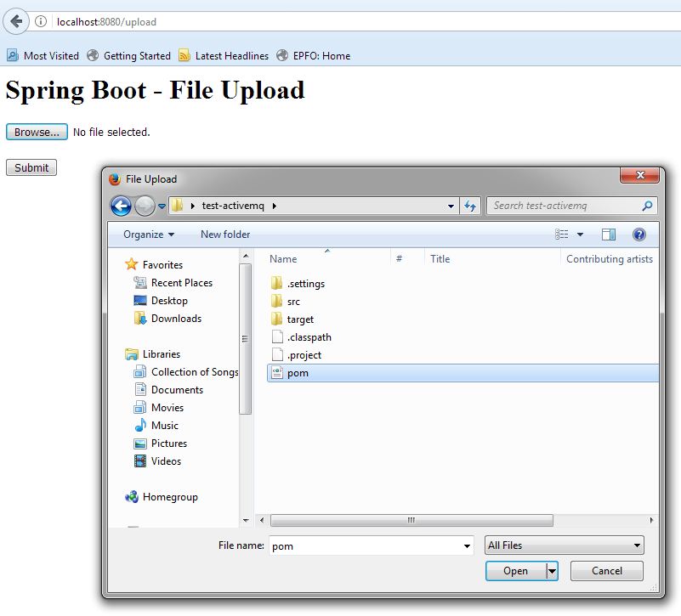Select the .classpath file

pyautogui.click(x=302, y=336)
